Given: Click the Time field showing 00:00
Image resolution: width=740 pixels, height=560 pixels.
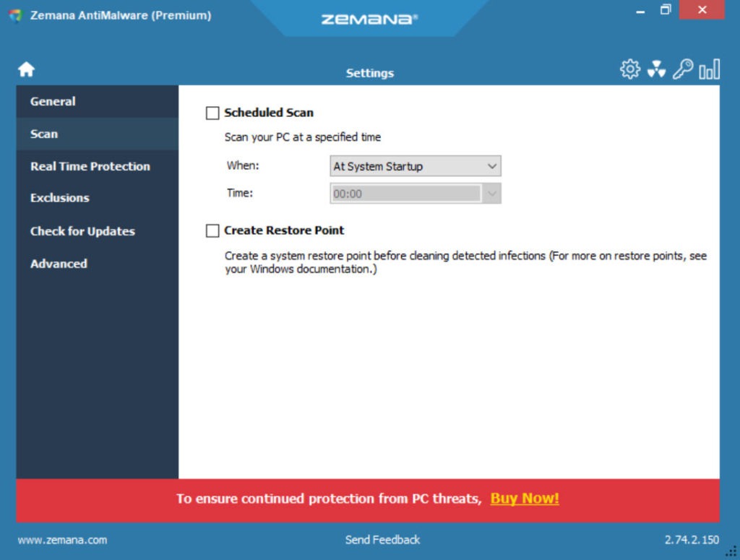Looking at the screenshot, I should coord(406,194).
